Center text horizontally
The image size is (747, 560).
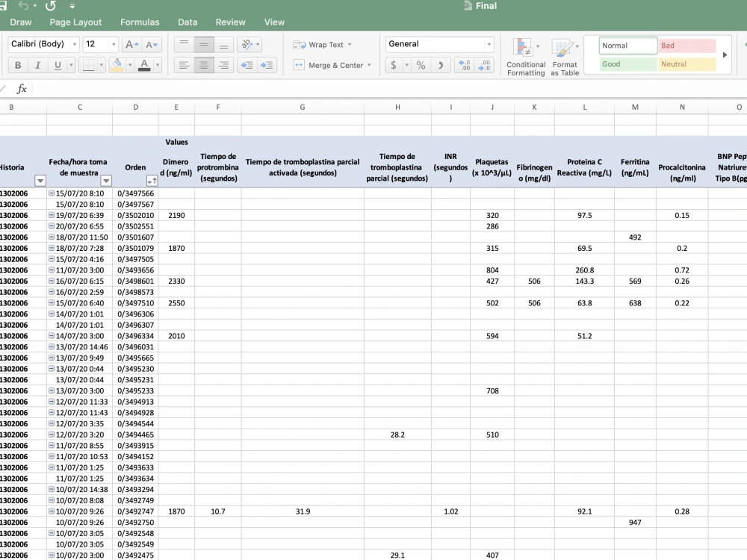(204, 65)
